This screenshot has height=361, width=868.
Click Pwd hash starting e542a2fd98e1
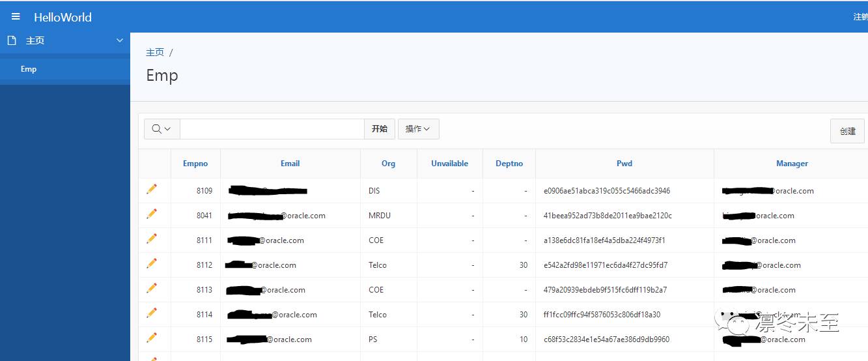coord(606,265)
